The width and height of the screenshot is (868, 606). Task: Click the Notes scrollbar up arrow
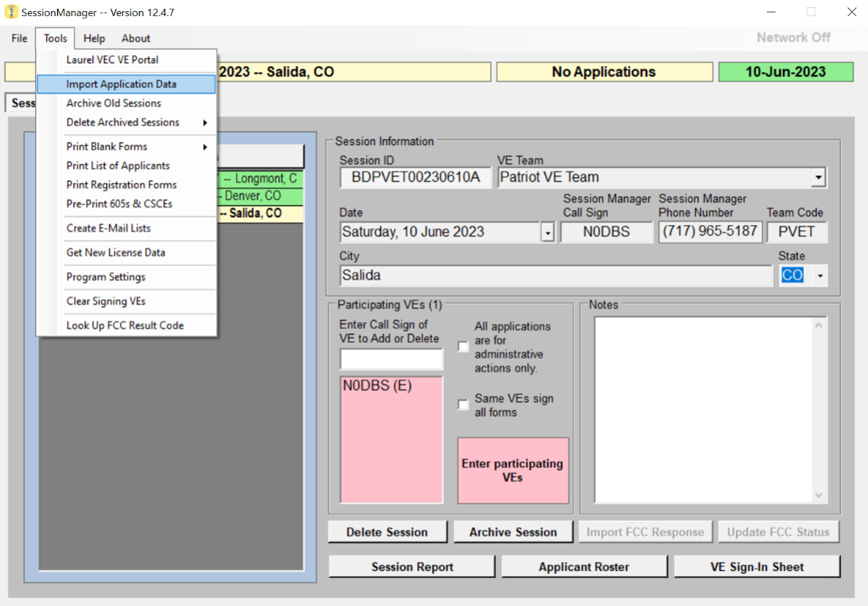click(x=819, y=325)
